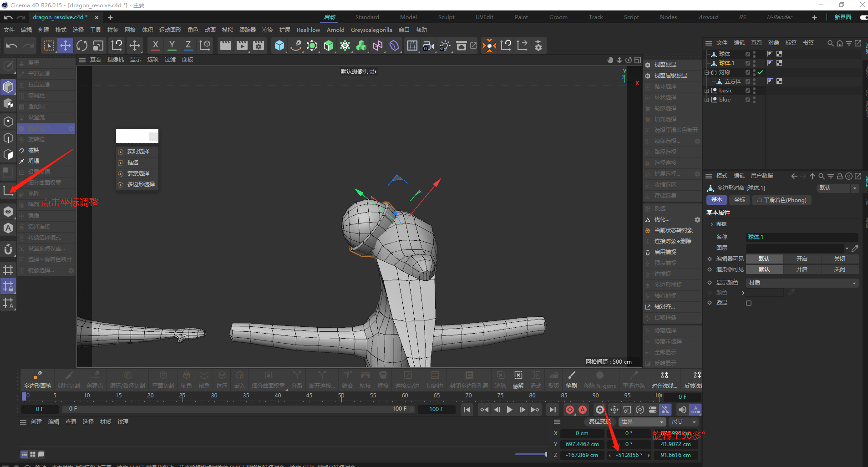This screenshot has width=868, height=467.
Task: Select the Scale tool in the top toolbar
Action: point(98,46)
